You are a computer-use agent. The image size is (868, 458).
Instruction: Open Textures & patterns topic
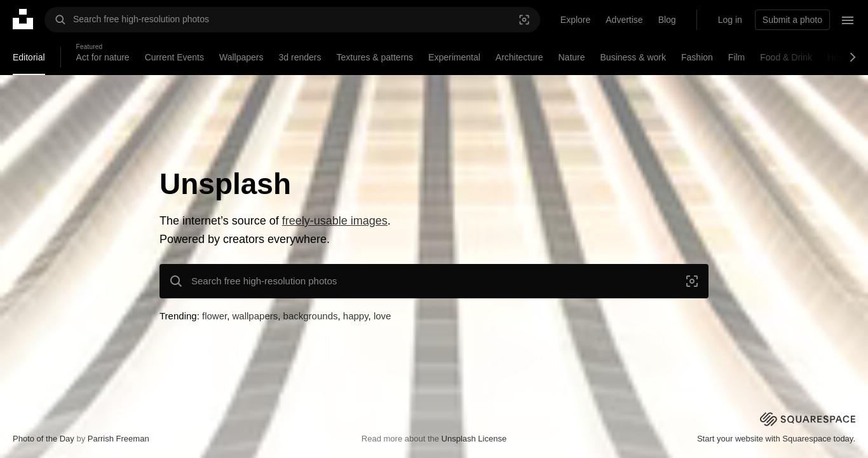click(374, 57)
